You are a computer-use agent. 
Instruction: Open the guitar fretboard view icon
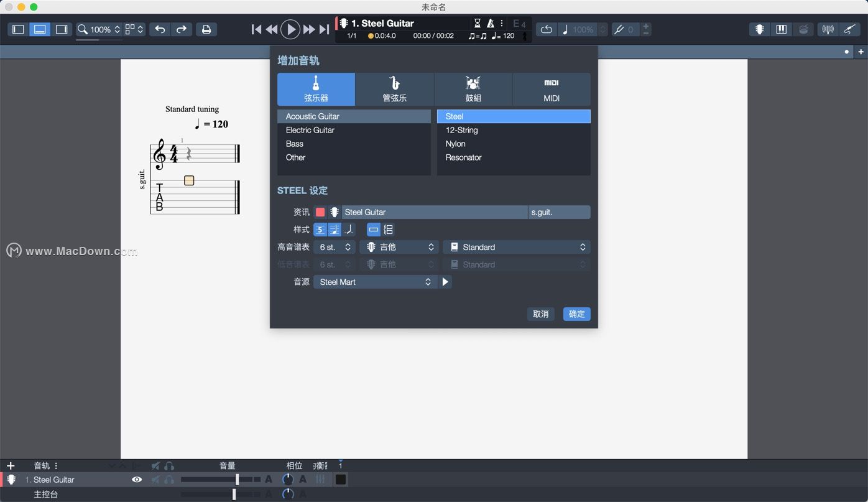(759, 29)
